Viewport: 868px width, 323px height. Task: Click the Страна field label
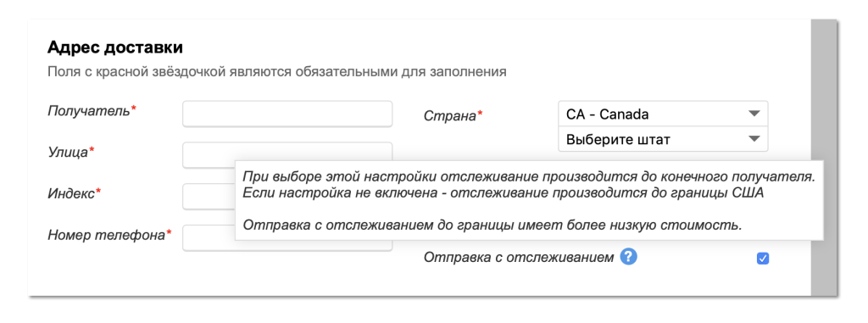tap(453, 115)
